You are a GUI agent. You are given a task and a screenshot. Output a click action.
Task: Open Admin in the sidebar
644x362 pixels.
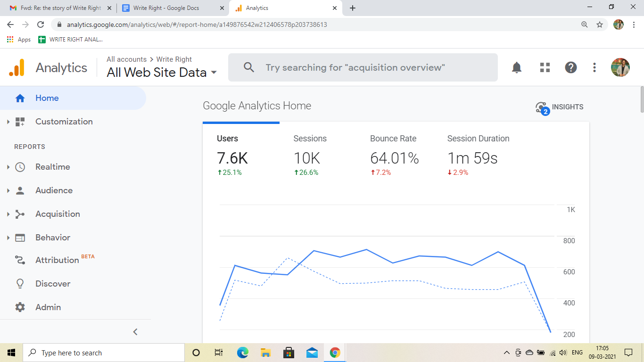48,307
